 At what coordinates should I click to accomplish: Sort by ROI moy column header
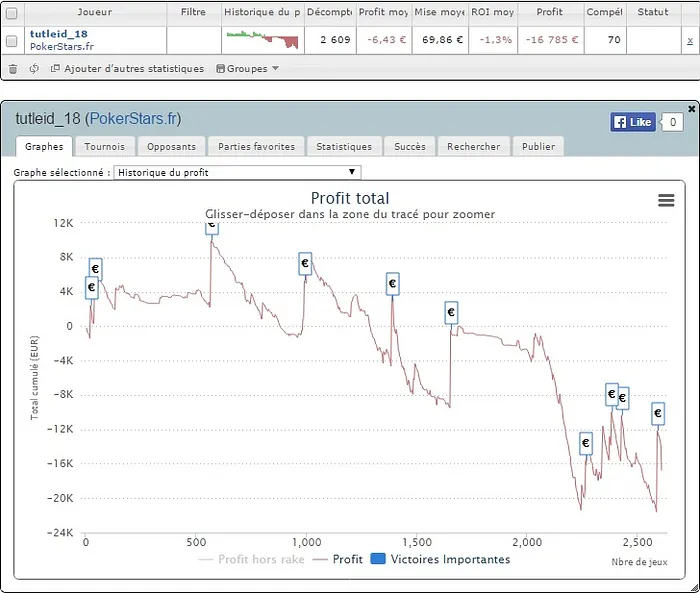[493, 12]
